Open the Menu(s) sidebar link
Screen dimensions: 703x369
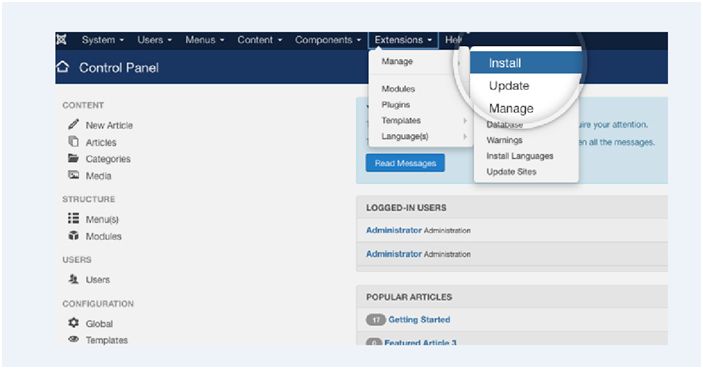[102, 219]
